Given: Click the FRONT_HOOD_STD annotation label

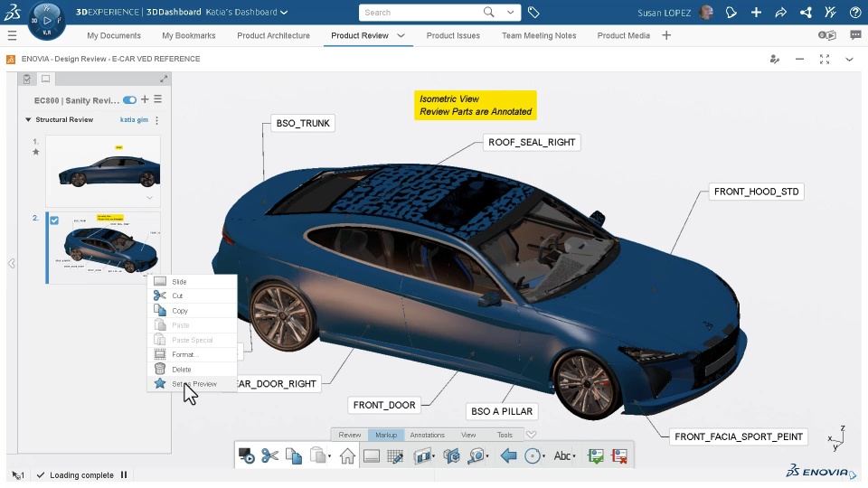Looking at the screenshot, I should (x=756, y=192).
